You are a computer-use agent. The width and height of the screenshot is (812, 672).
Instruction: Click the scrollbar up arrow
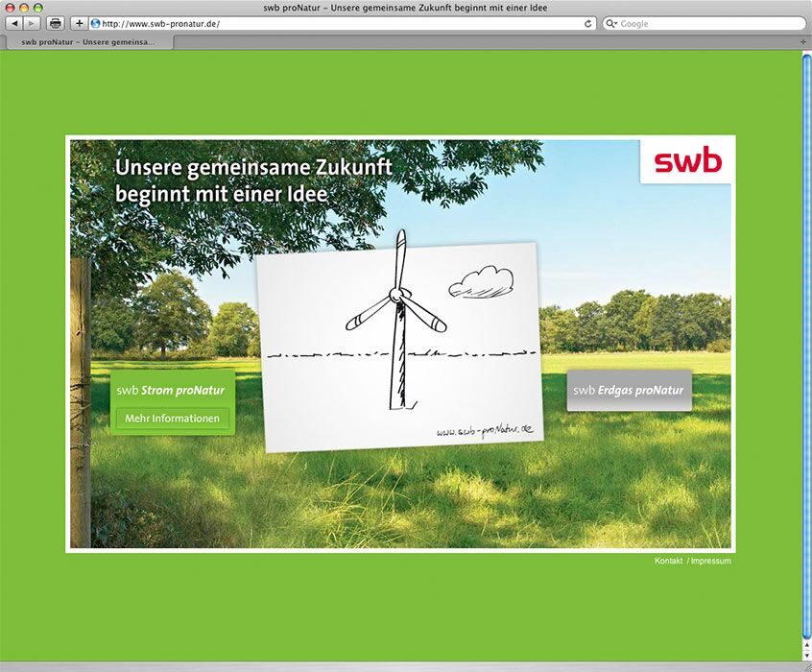pos(807,645)
